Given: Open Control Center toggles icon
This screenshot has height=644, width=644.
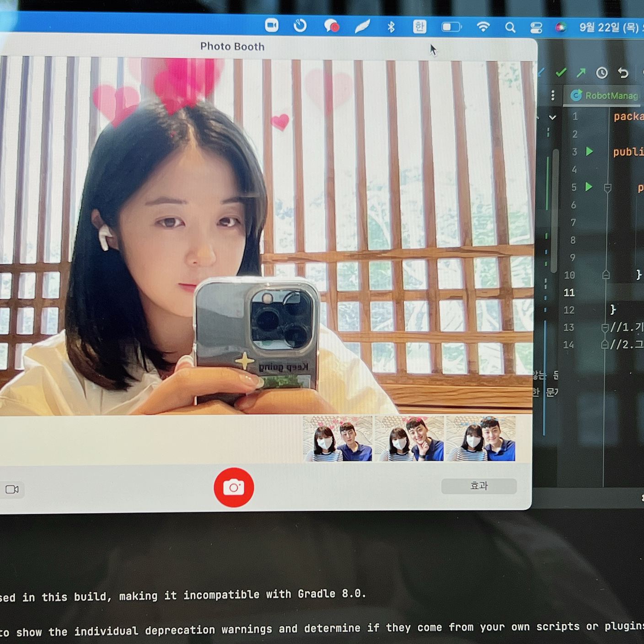Looking at the screenshot, I should point(536,28).
